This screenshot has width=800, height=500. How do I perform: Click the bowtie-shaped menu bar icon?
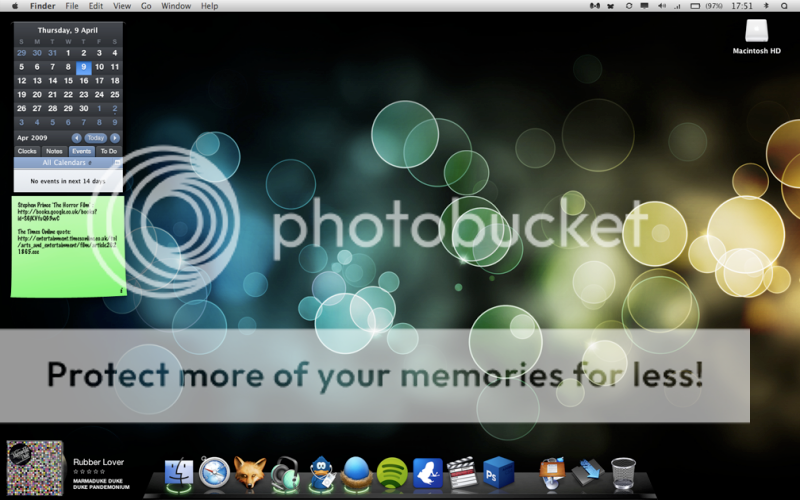pyautogui.click(x=594, y=6)
